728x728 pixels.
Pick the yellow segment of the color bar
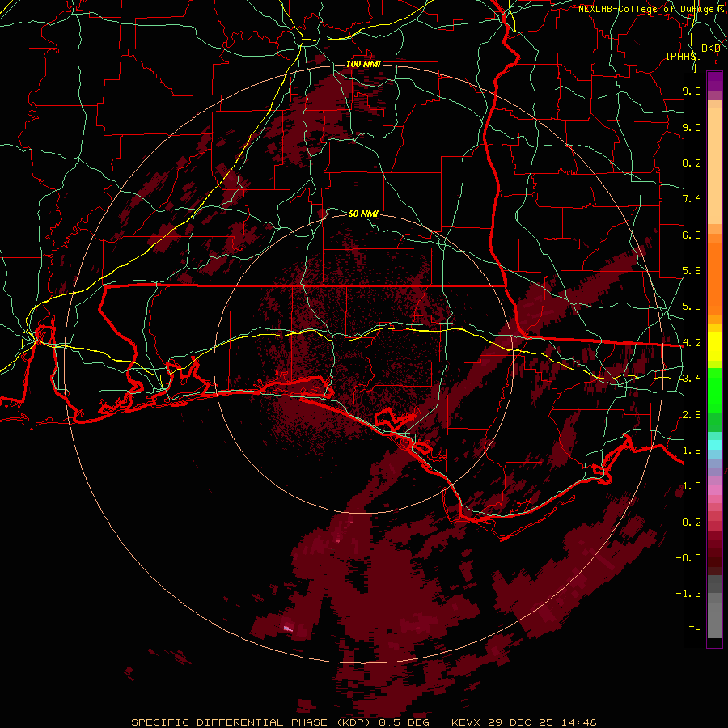[x=714, y=346]
